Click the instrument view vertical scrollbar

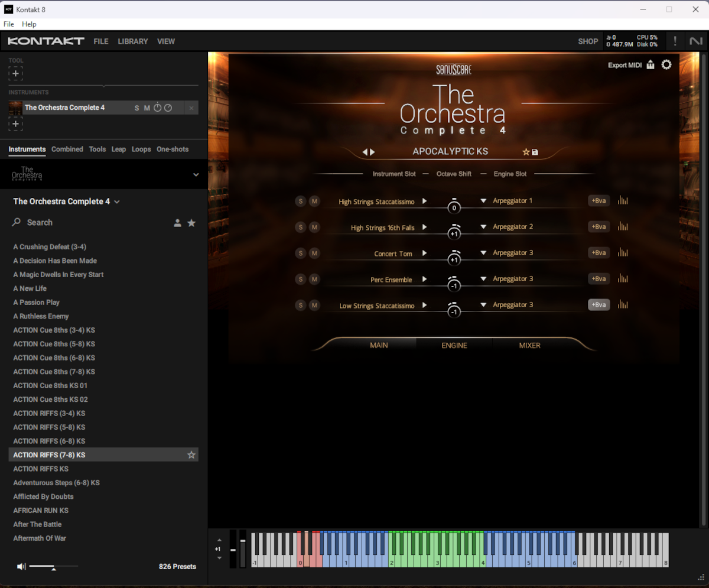[x=703, y=290]
